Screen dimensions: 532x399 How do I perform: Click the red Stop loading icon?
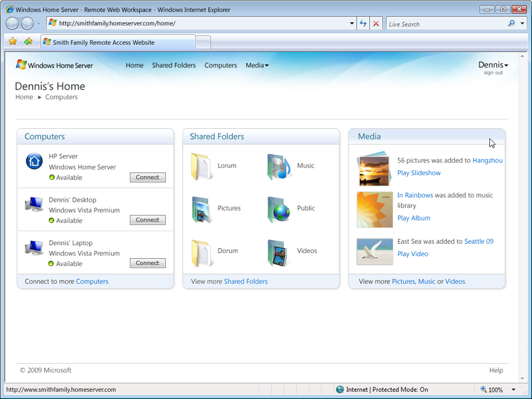[x=376, y=23]
